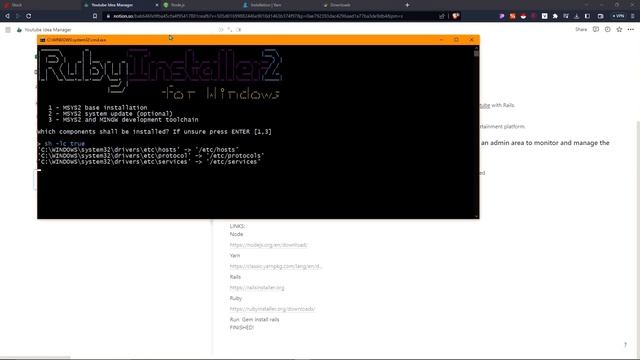The height and width of the screenshot is (360, 640).
Task: Switch to the Node.js tab
Action: (200, 5)
